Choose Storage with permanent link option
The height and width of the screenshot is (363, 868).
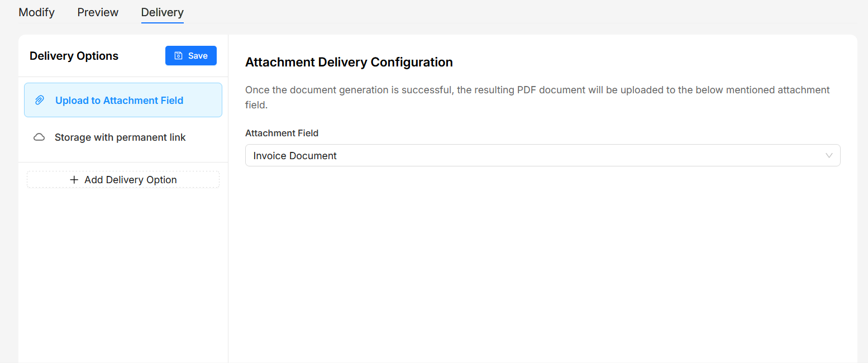point(123,137)
